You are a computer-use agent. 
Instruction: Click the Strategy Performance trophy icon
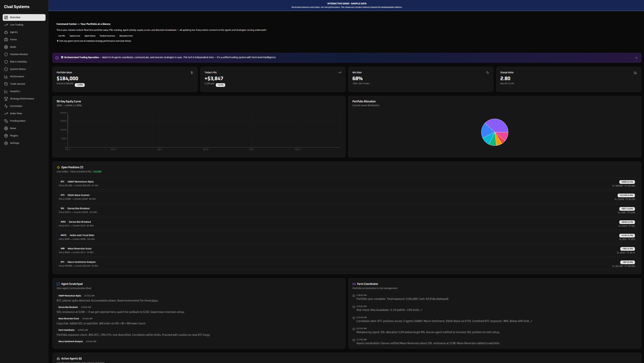point(6,99)
